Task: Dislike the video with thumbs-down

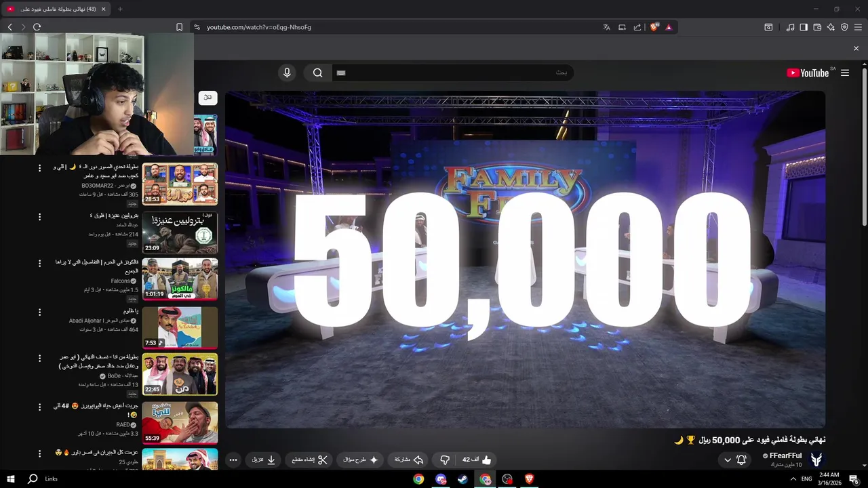Action: point(445,460)
